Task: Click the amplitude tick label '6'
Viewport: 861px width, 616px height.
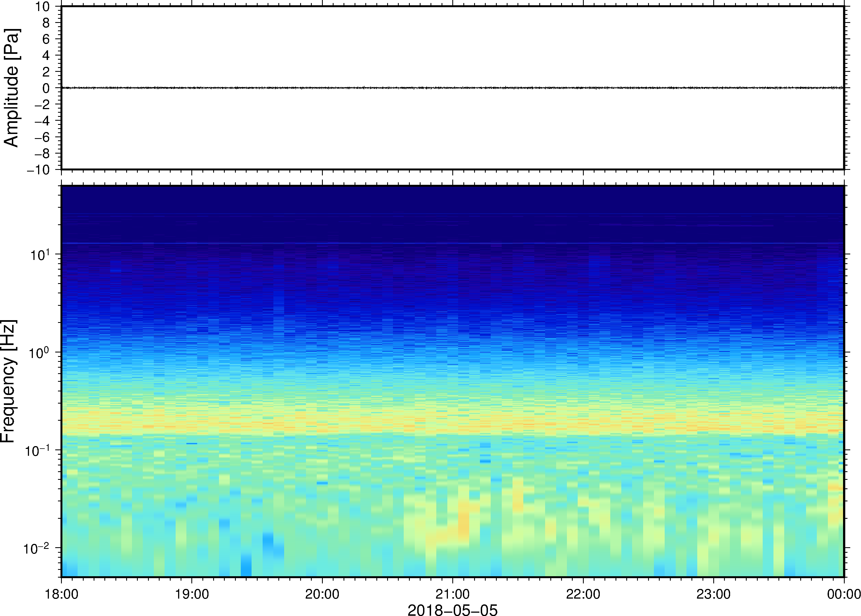Action: (x=46, y=39)
